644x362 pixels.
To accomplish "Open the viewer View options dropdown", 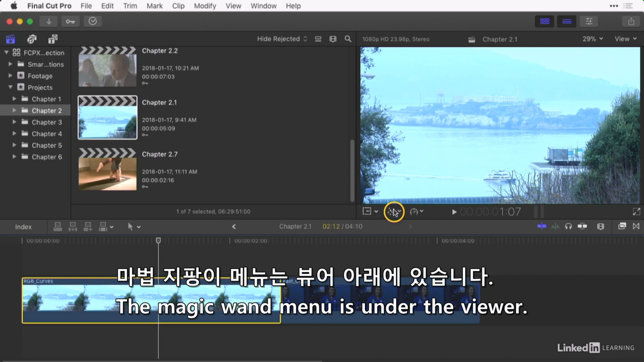I will pos(625,39).
